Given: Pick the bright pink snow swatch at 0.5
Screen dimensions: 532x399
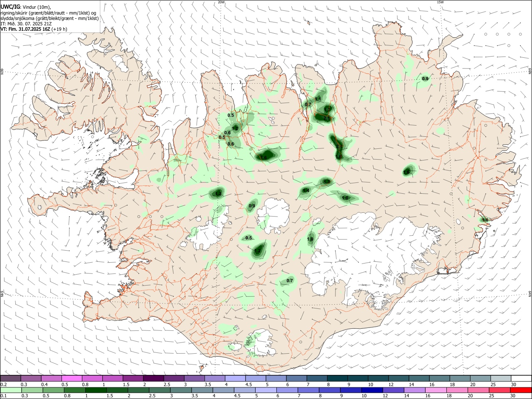Looking at the screenshot, I should [x=72, y=378].
